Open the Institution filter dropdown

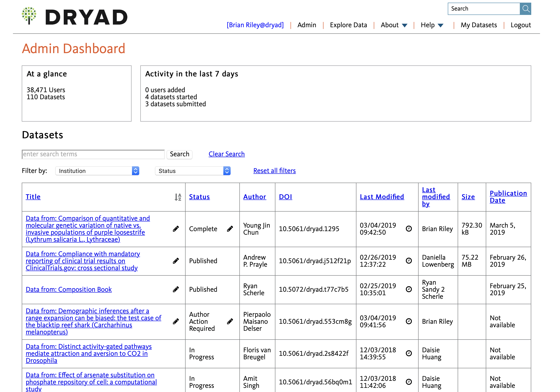pyautogui.click(x=97, y=171)
